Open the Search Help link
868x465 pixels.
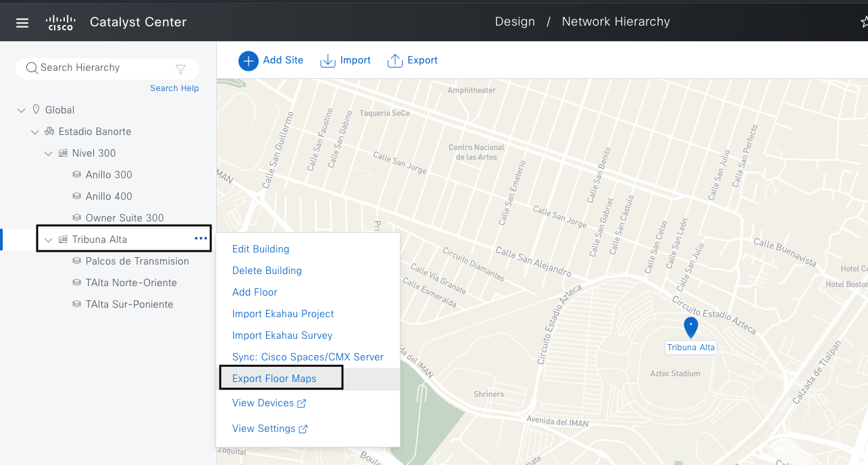click(x=174, y=88)
